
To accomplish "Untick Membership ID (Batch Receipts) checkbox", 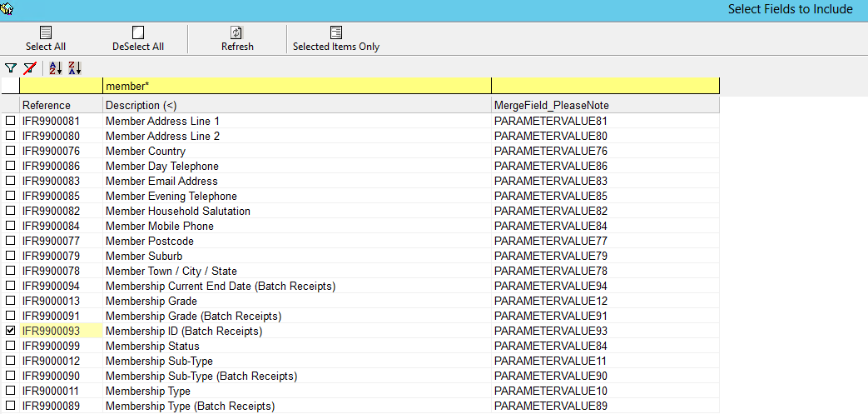I will click(x=10, y=330).
